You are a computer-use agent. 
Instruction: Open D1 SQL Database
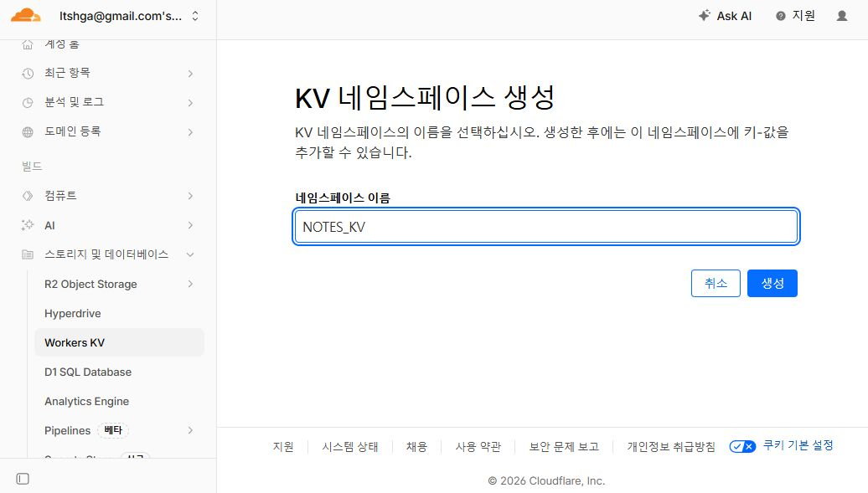coord(88,372)
